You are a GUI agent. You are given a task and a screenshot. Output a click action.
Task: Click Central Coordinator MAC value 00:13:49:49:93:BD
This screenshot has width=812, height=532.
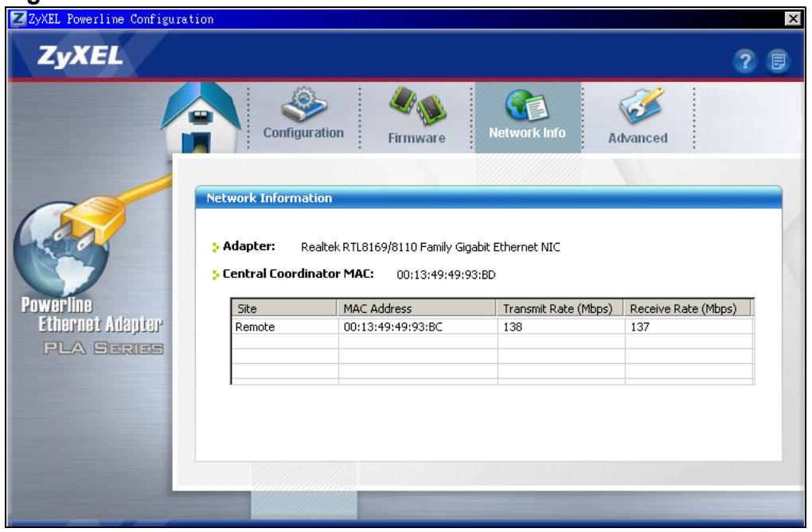446,275
